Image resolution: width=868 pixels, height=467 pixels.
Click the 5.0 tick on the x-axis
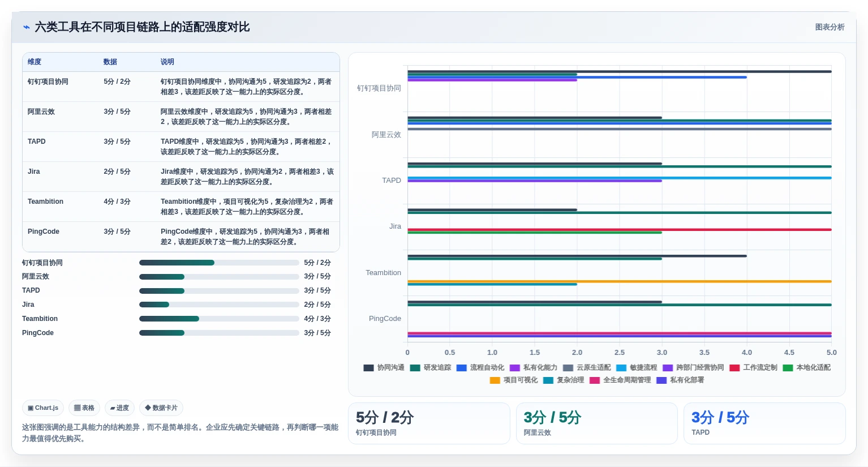point(831,353)
